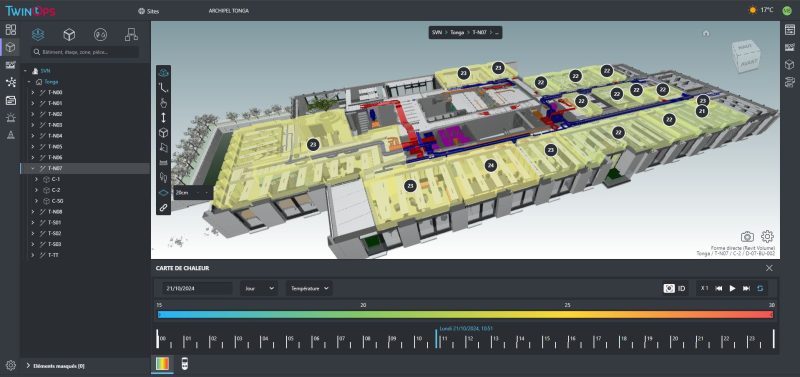Click the home view icon above cube

coord(706,33)
